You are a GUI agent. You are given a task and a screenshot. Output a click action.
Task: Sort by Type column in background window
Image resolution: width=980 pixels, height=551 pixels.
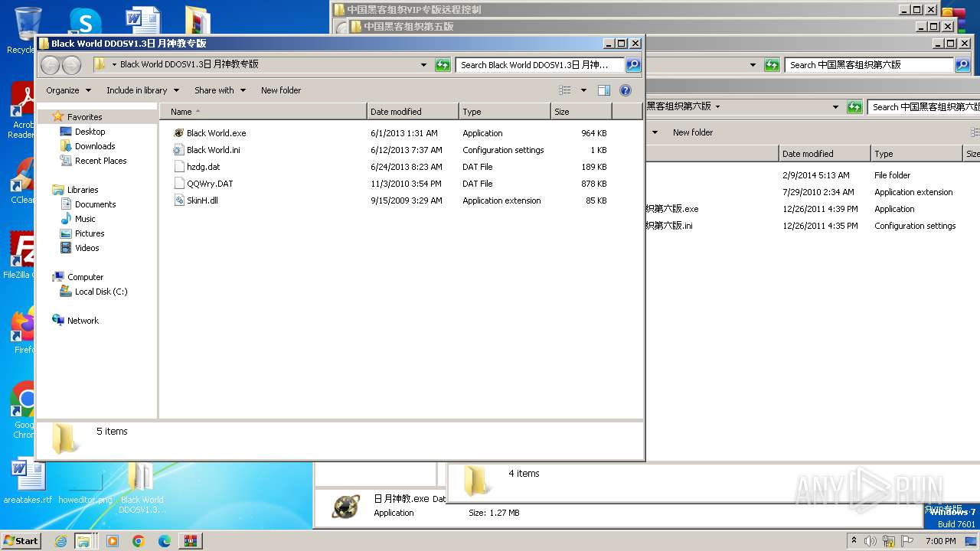[916, 154]
